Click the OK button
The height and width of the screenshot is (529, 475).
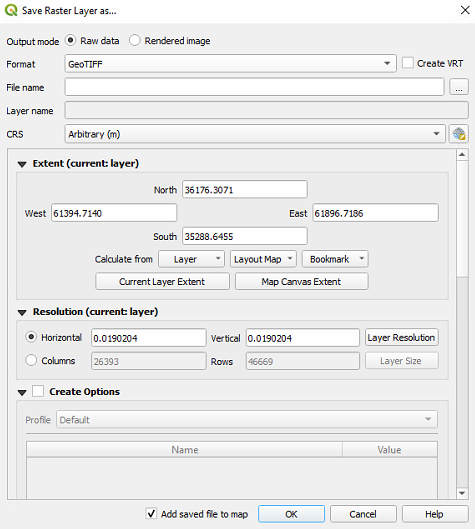[x=291, y=514]
